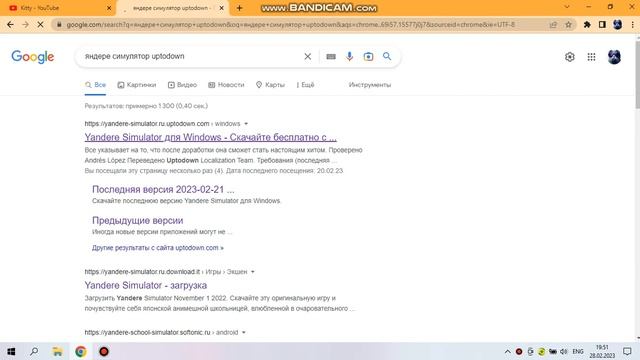Clear the search query with X
The height and width of the screenshot is (360, 640).
(x=308, y=57)
